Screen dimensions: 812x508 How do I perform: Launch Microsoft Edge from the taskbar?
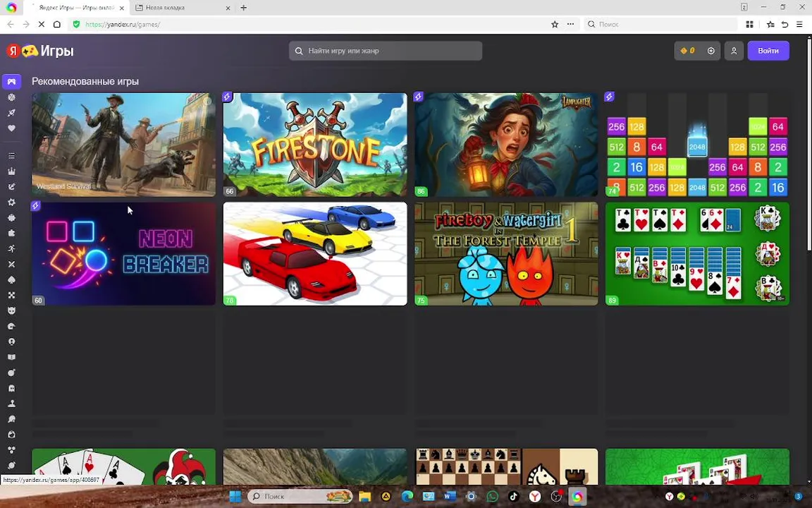click(x=407, y=496)
